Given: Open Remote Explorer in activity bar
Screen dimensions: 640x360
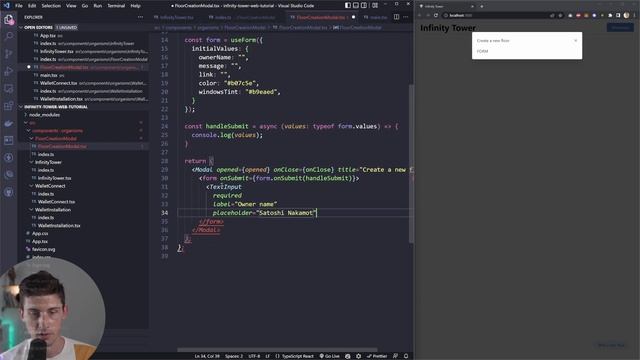Looking at the screenshot, I should click(x=9, y=89).
